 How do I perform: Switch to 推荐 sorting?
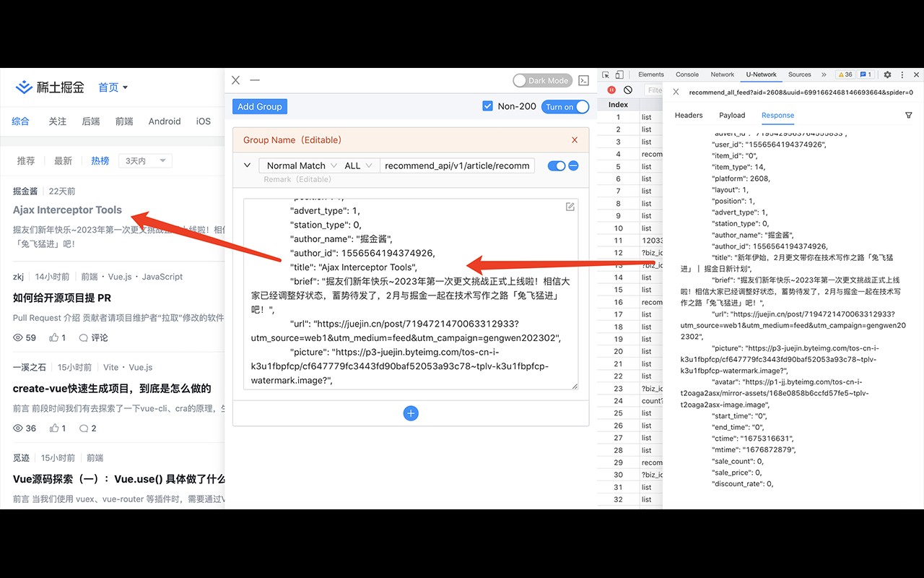26,160
